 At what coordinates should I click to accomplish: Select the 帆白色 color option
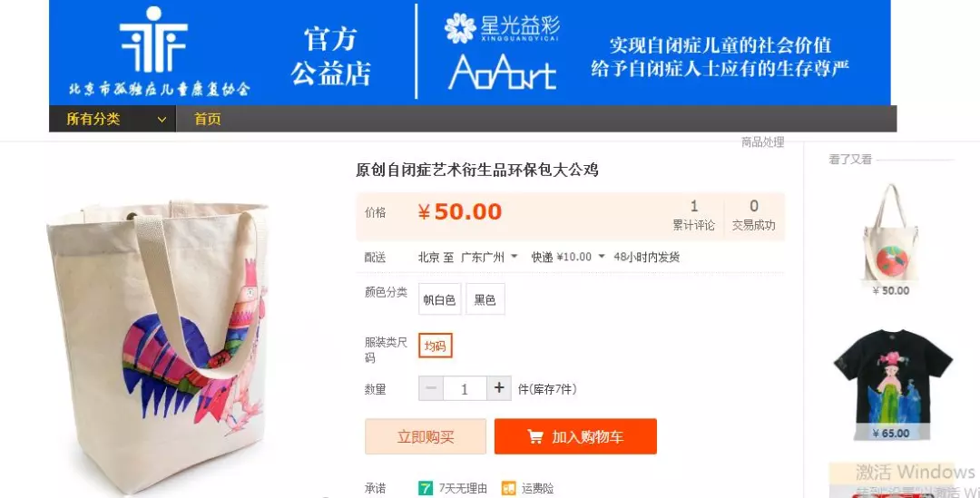coord(439,299)
